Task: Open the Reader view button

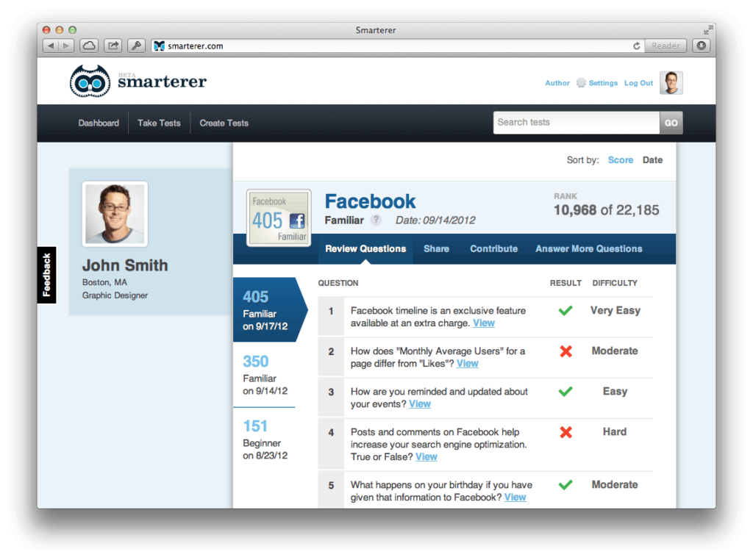Action: click(x=665, y=46)
